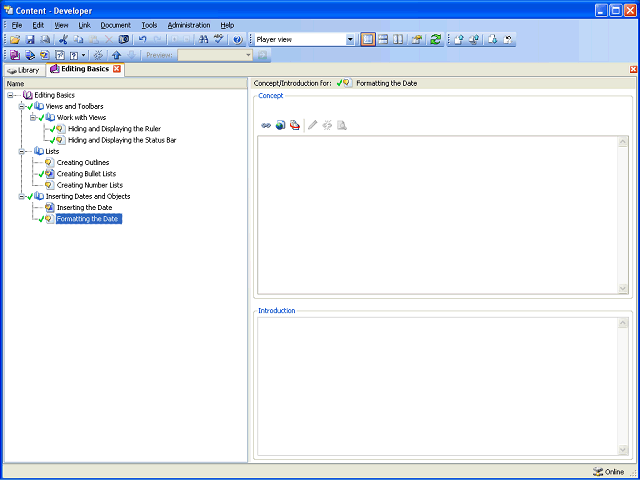Select the Creating Bullet Lists topic

86,174
